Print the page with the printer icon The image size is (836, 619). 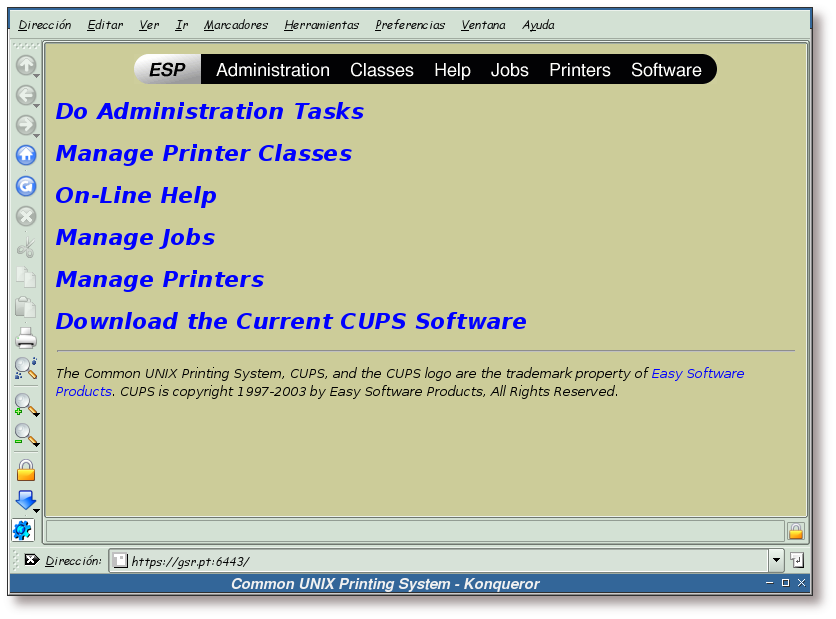tap(26, 338)
